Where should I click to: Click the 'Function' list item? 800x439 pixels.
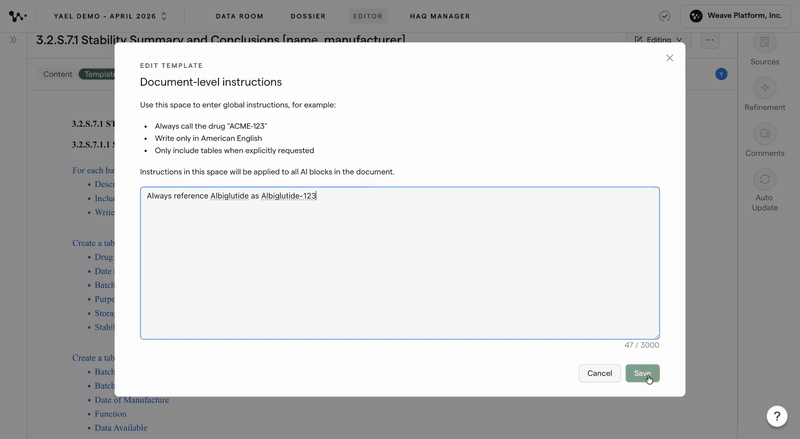point(110,414)
